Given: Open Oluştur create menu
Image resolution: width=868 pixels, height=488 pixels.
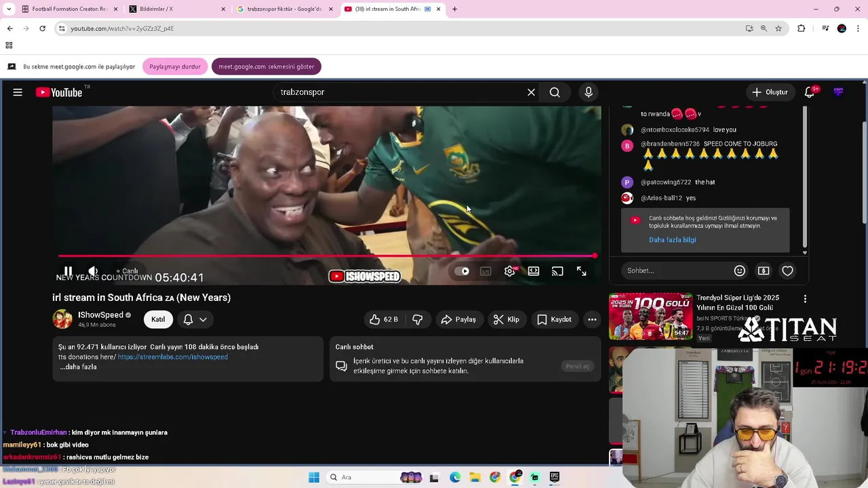Looking at the screenshot, I should click(x=770, y=92).
